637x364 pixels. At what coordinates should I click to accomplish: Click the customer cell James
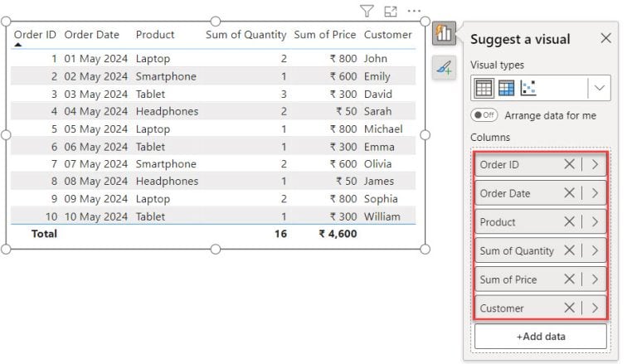[x=378, y=181]
